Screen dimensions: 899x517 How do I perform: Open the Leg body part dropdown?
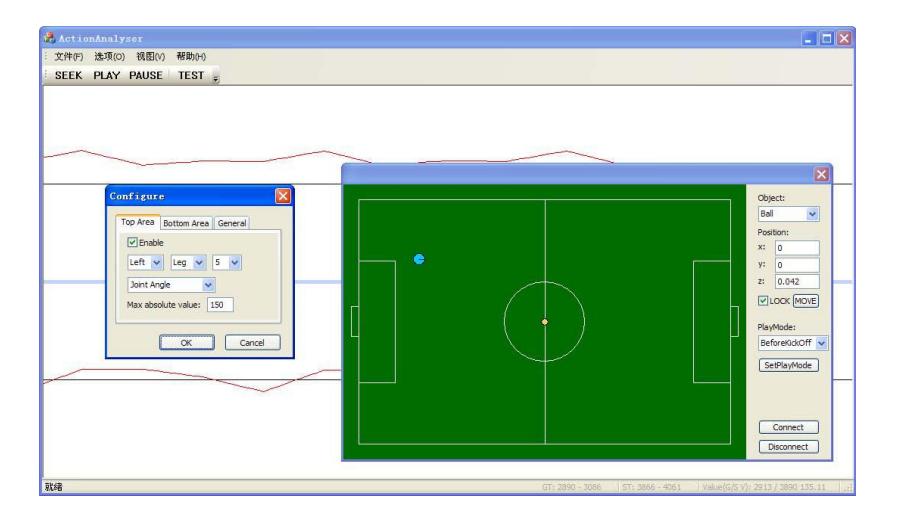[x=199, y=263]
